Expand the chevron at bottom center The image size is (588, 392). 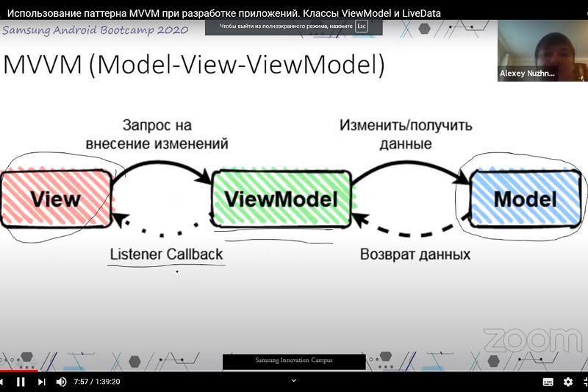pyautogui.click(x=293, y=380)
